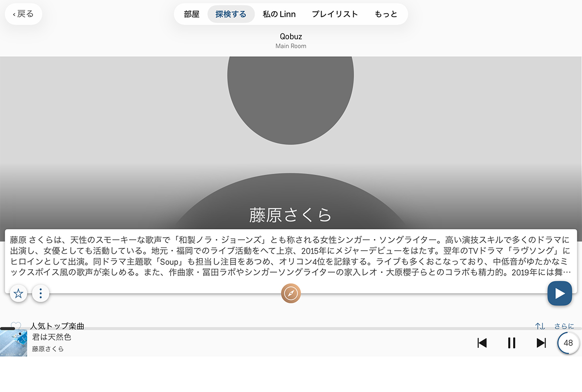582x392 pixels.
Task: Open the sort arrows for top tracks
Action: 540,326
